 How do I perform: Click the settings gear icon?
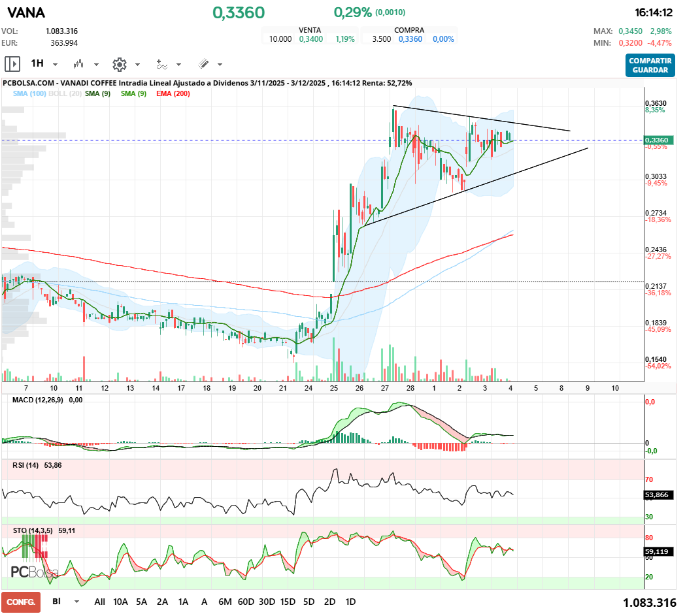119,64
